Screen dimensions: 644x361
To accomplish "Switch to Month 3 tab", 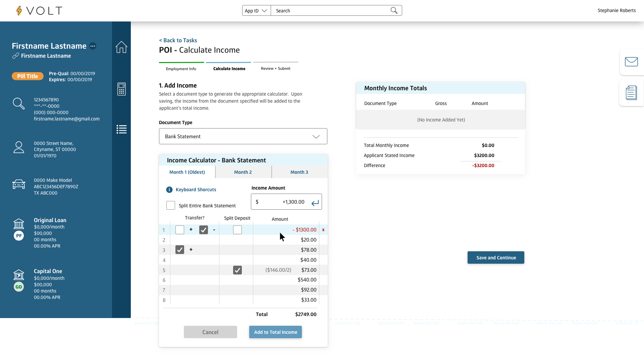I will pos(300,172).
